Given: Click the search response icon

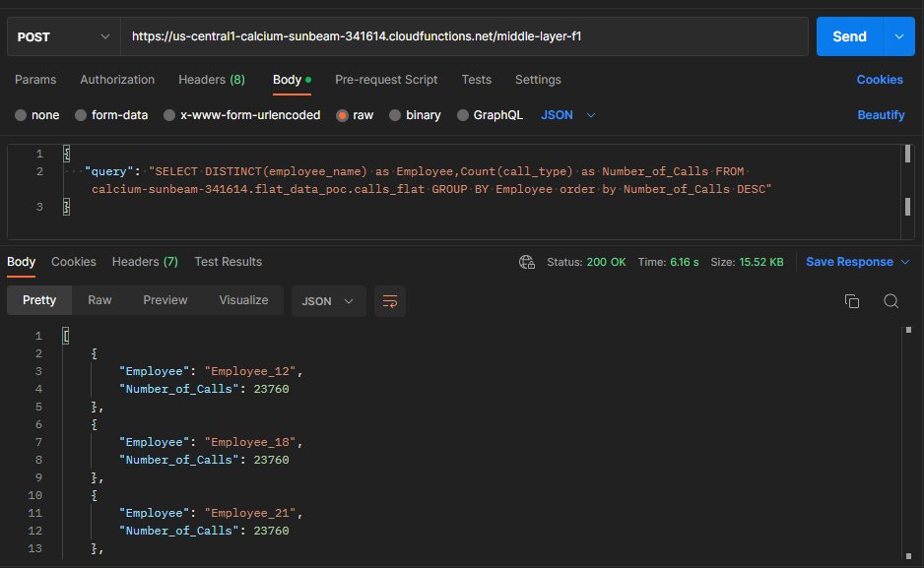Looking at the screenshot, I should click(x=891, y=301).
